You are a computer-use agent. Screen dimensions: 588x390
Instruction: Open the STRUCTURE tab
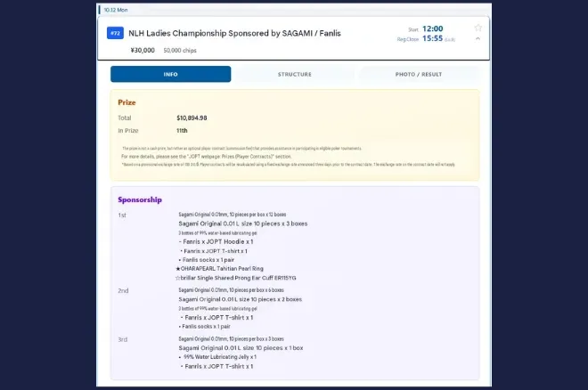(x=295, y=74)
